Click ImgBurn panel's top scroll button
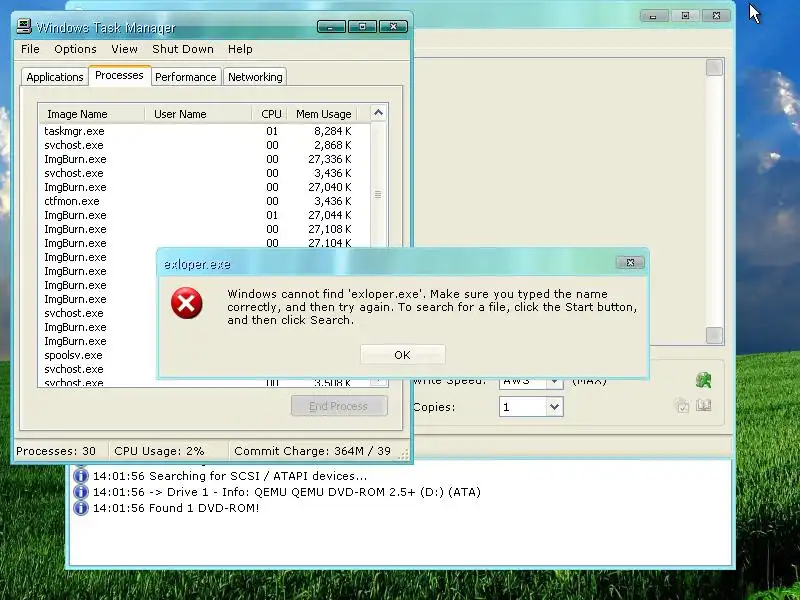 click(x=714, y=67)
